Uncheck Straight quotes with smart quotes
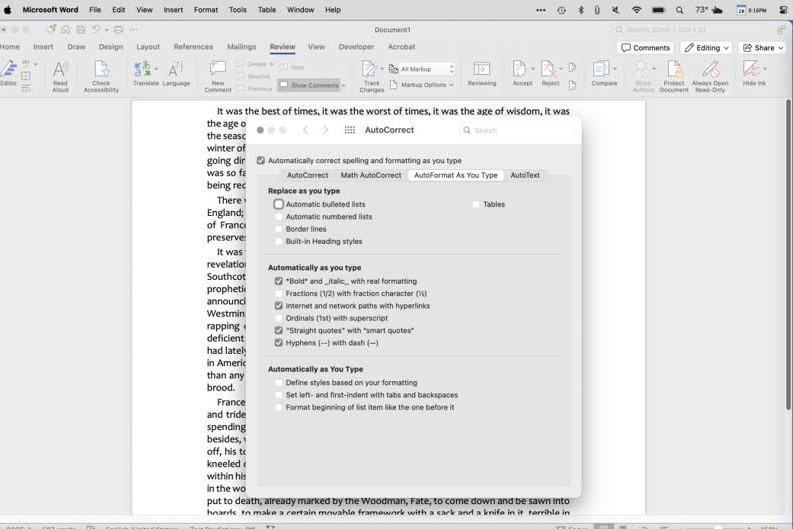Image resolution: width=793 pixels, height=529 pixels. tap(279, 330)
